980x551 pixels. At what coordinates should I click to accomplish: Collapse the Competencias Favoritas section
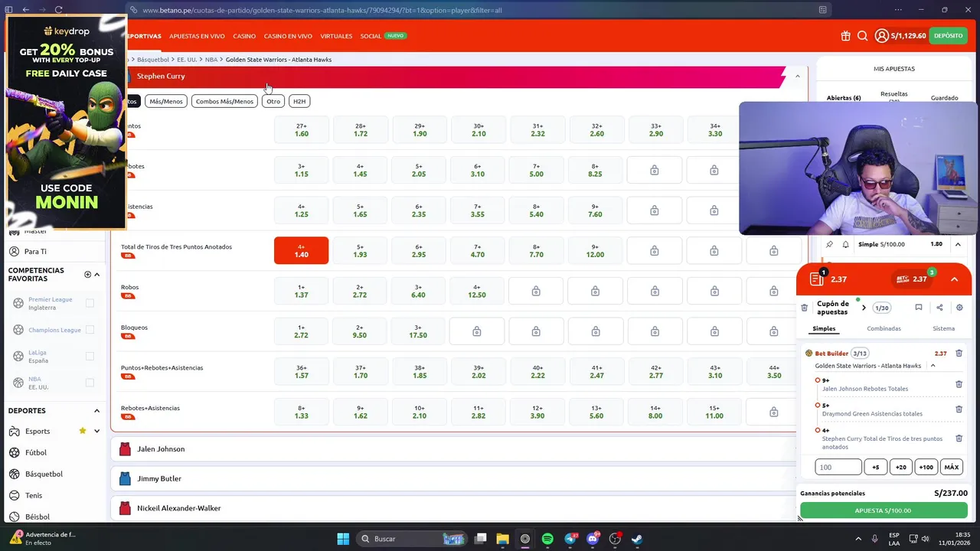point(97,274)
